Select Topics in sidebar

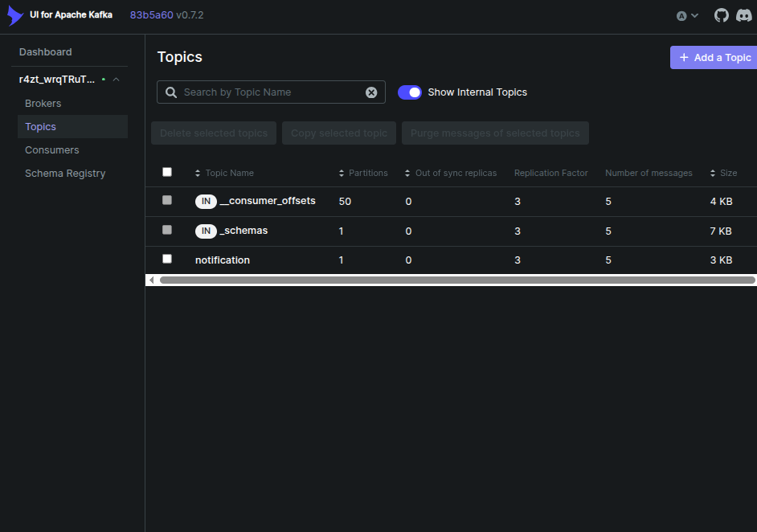pos(72,126)
